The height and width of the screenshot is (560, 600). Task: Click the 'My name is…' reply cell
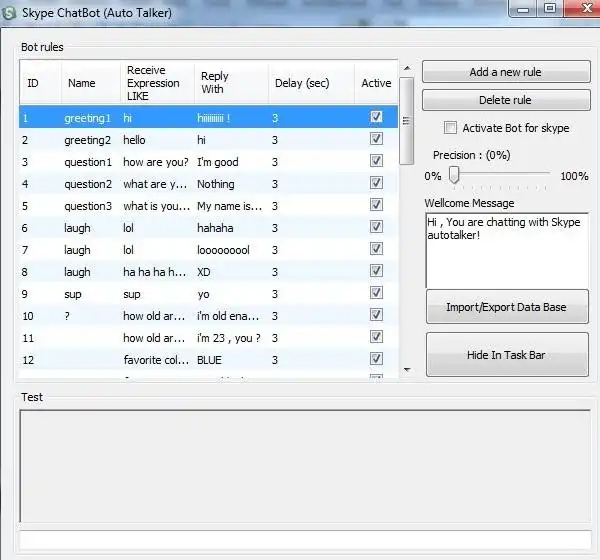(x=230, y=206)
